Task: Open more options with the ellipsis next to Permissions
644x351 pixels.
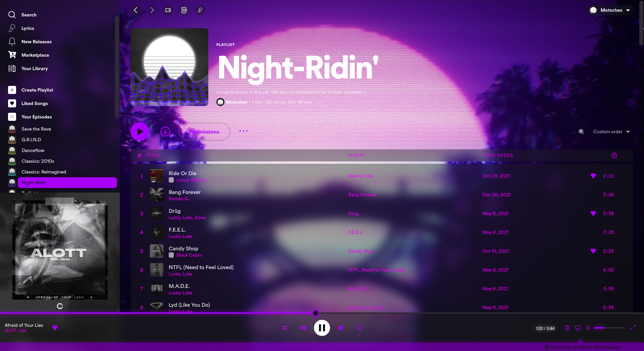Action: tap(243, 131)
